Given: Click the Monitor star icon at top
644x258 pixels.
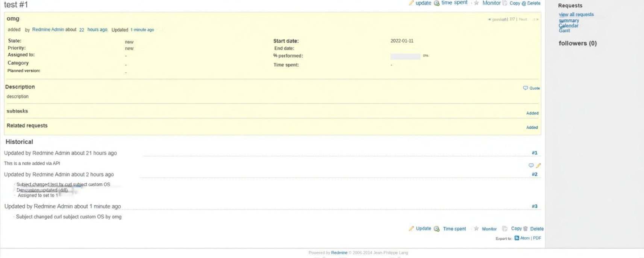Looking at the screenshot, I should coord(476,3).
